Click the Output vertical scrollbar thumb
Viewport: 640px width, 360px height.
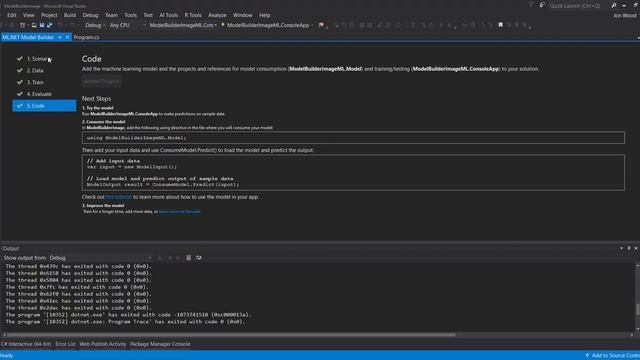[x=637, y=309]
